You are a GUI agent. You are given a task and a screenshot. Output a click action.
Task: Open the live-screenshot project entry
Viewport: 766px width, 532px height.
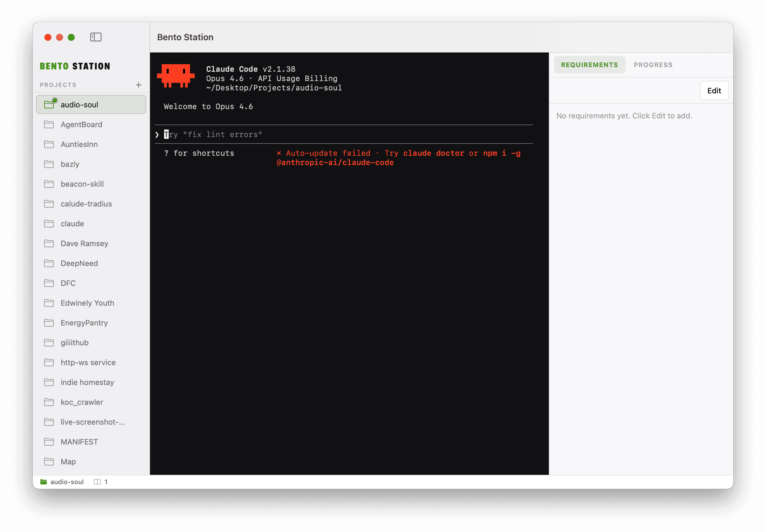93,422
